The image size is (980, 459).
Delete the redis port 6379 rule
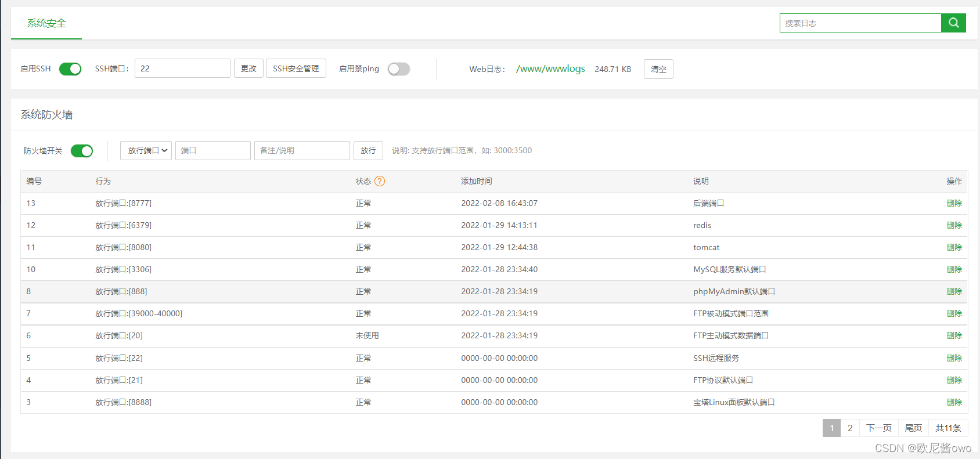click(x=954, y=225)
